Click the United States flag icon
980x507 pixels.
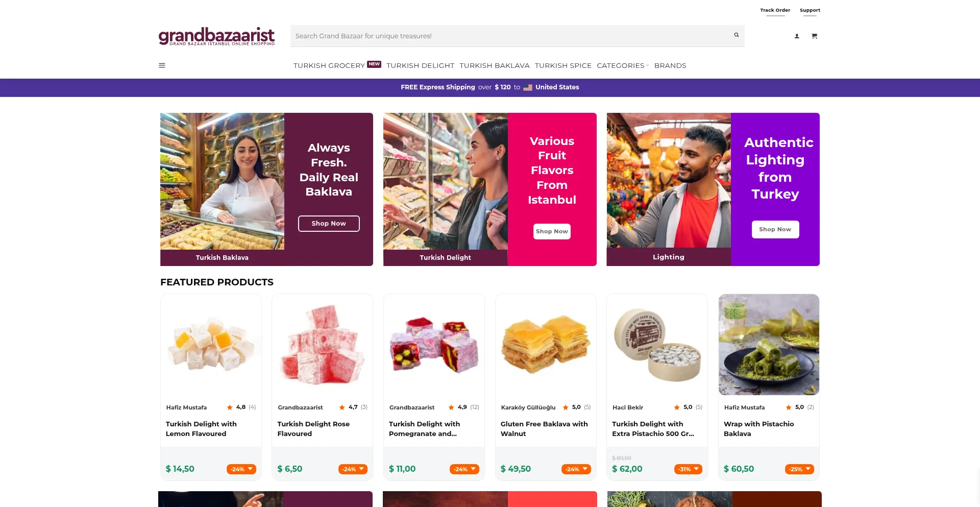coord(528,87)
